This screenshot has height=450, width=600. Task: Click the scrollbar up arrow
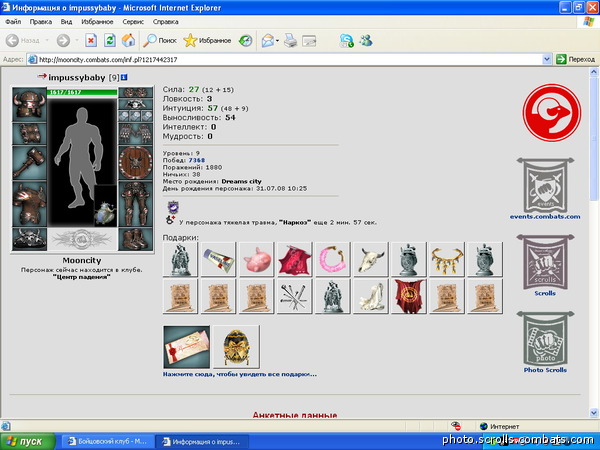pos(593,72)
